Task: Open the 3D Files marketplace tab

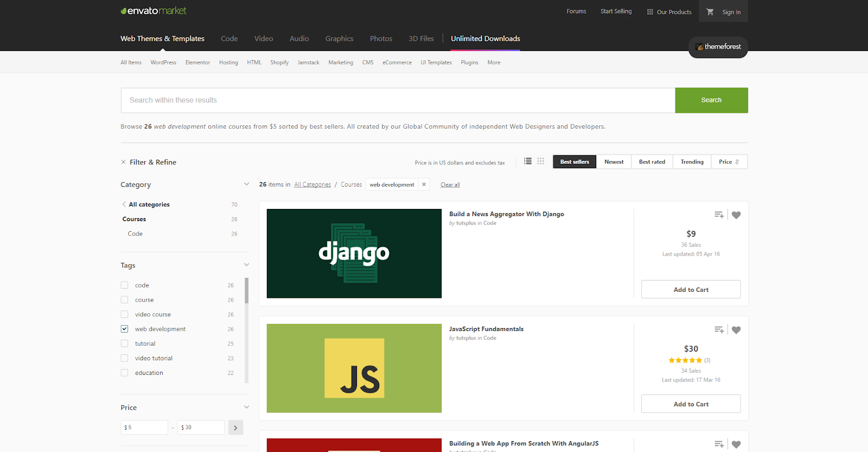Action: click(x=422, y=39)
